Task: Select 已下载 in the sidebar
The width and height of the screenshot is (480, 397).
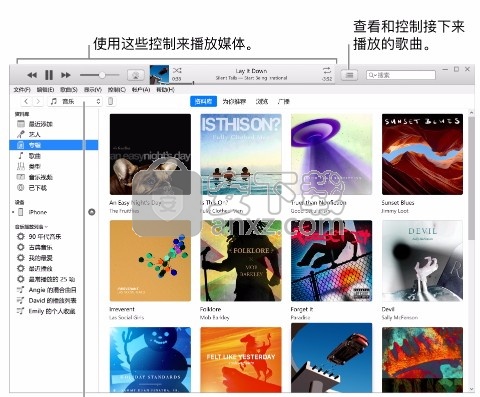Action: click(53, 188)
